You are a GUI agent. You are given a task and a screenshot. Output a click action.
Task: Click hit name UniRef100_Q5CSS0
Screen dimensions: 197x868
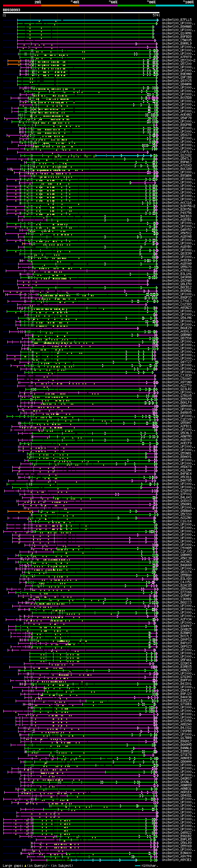[x=177, y=515]
